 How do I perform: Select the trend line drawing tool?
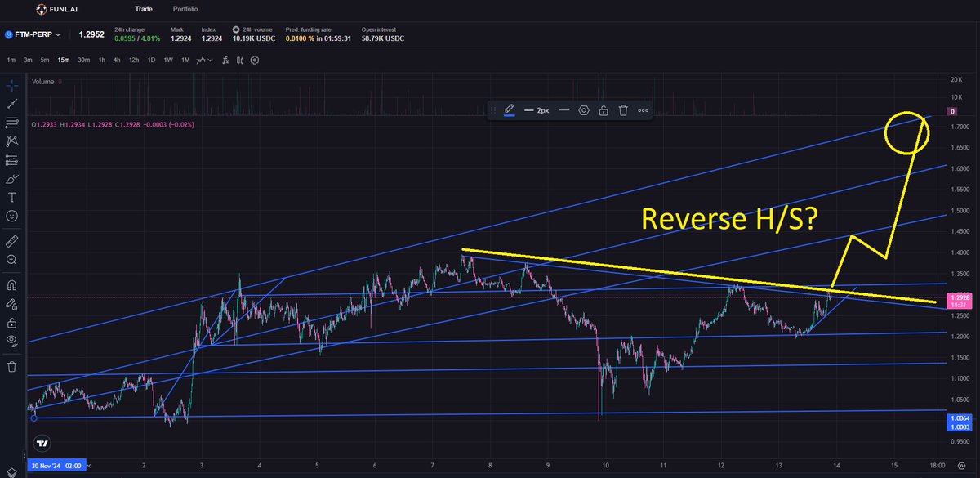coord(11,103)
